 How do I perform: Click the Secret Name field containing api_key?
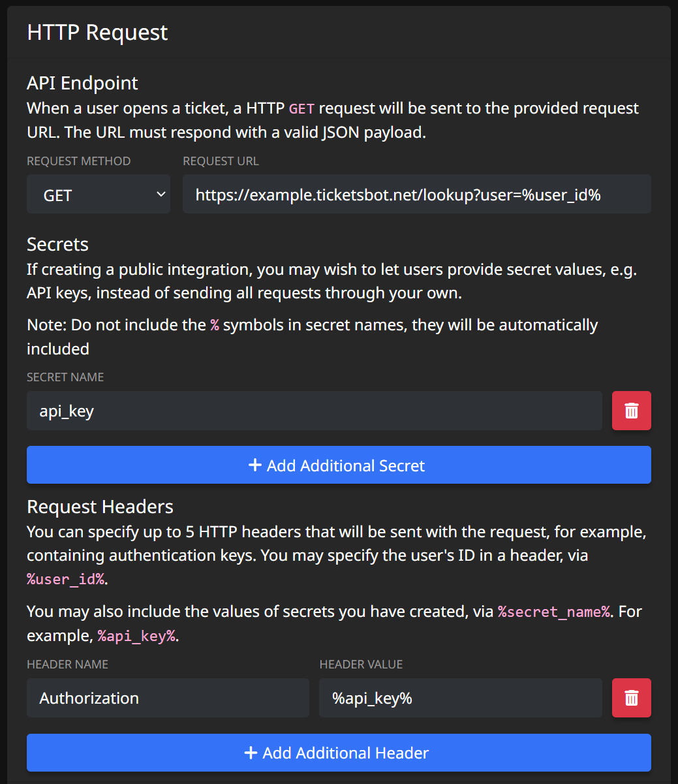314,411
